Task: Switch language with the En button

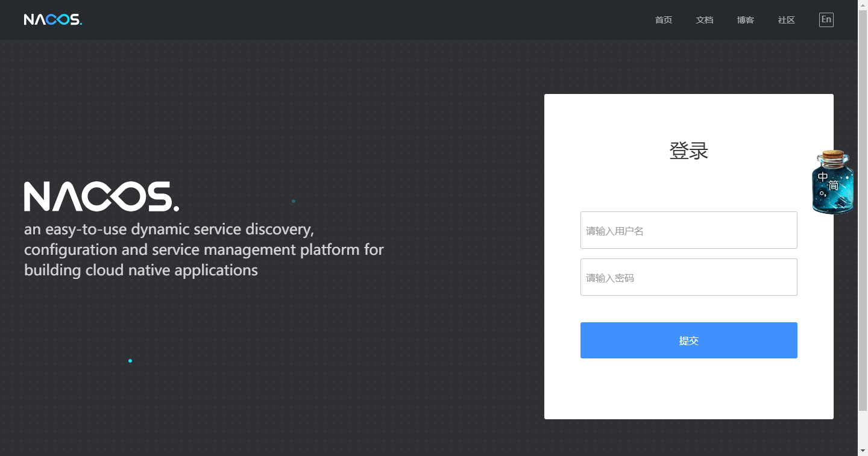Action: coord(826,20)
